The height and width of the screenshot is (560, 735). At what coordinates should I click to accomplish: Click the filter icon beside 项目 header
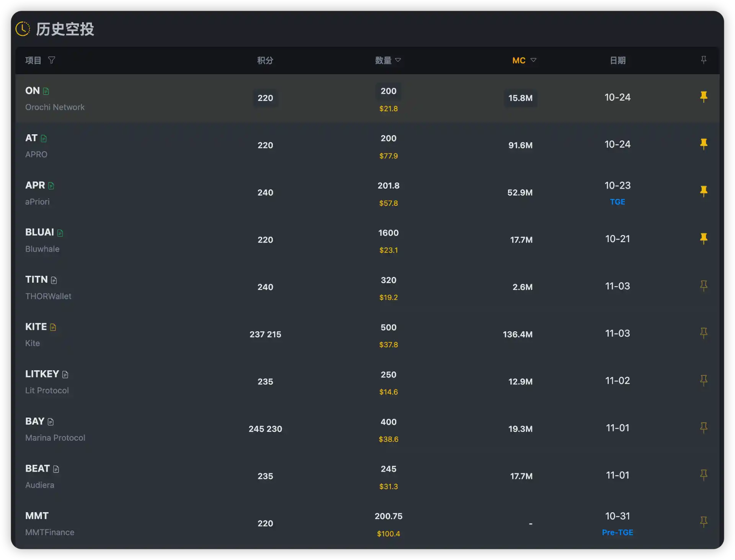tap(52, 60)
